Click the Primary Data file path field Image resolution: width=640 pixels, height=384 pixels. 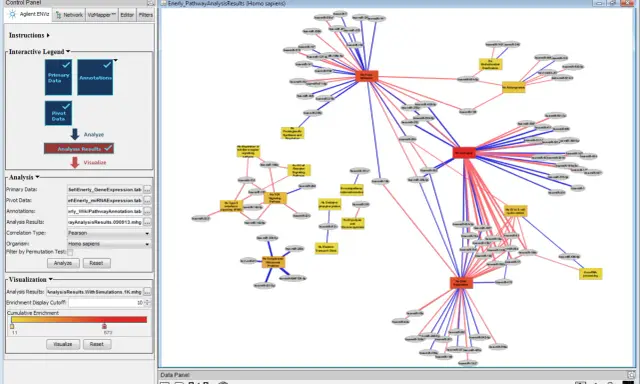(x=105, y=189)
